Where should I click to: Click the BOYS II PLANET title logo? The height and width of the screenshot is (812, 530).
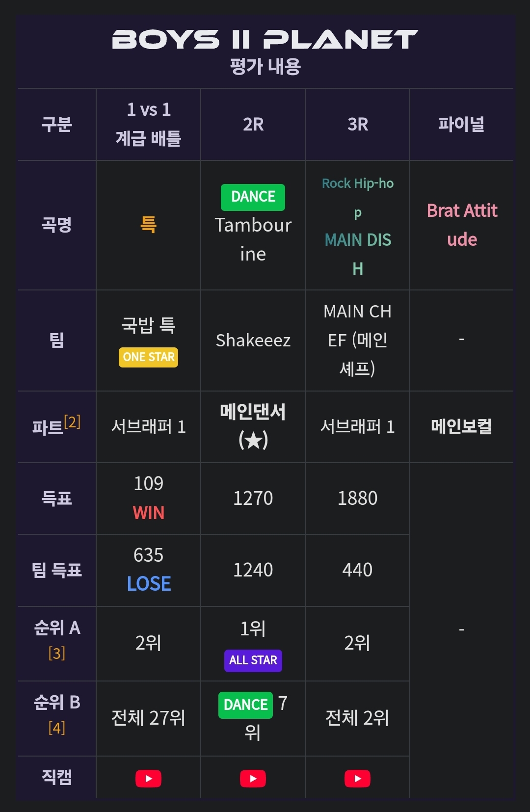pyautogui.click(x=265, y=39)
